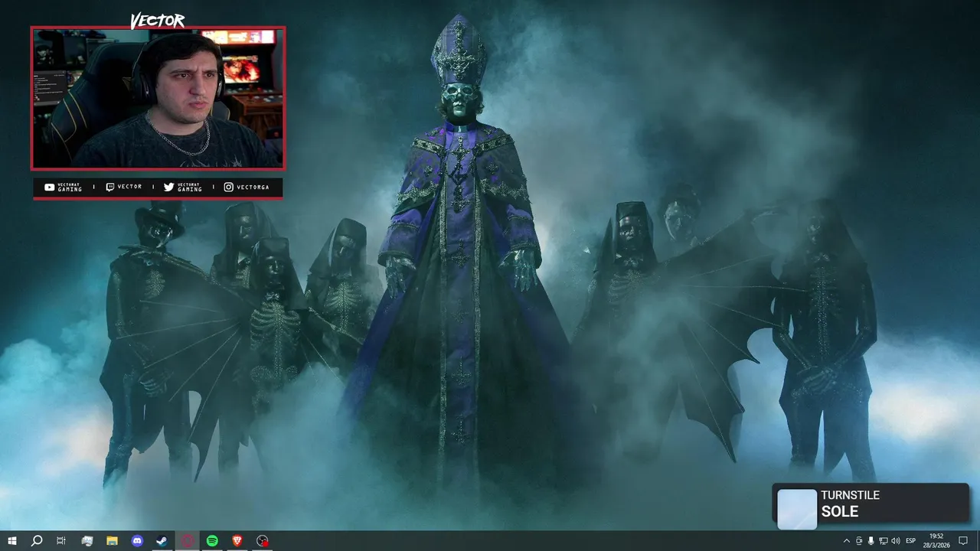The width and height of the screenshot is (980, 551).
Task: Open OBS Studio recording icon
Action: pyautogui.click(x=263, y=541)
